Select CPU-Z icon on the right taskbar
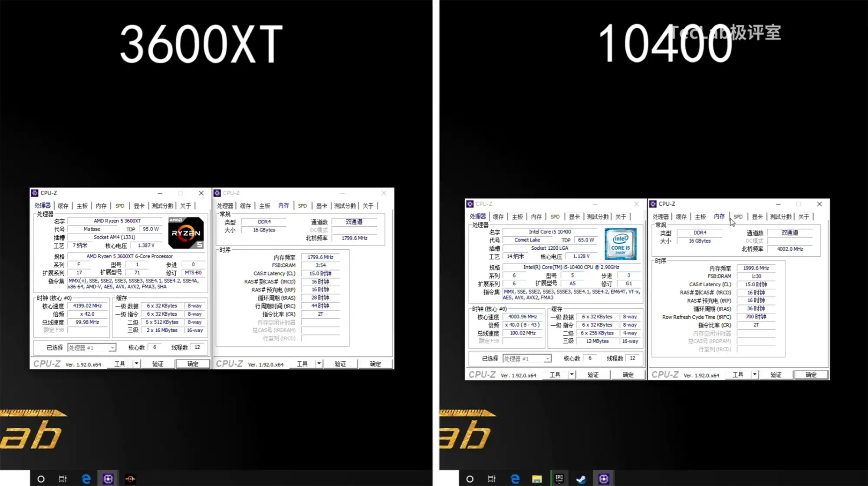The height and width of the screenshot is (486, 868). [604, 479]
